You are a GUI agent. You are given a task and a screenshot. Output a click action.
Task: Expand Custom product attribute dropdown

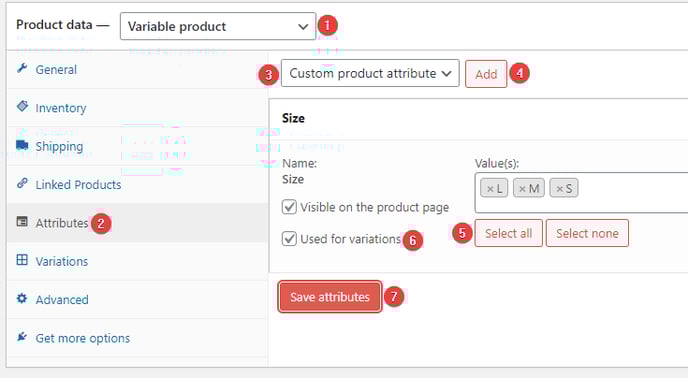click(370, 73)
